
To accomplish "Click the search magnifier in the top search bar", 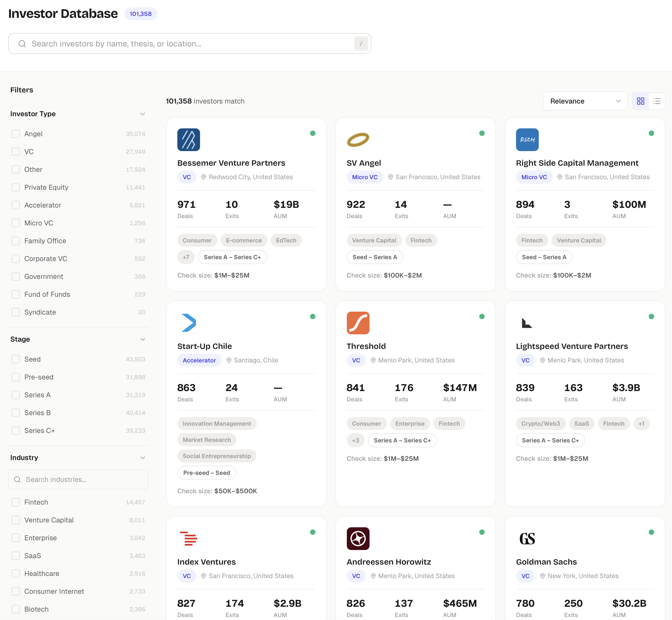I will 22,44.
